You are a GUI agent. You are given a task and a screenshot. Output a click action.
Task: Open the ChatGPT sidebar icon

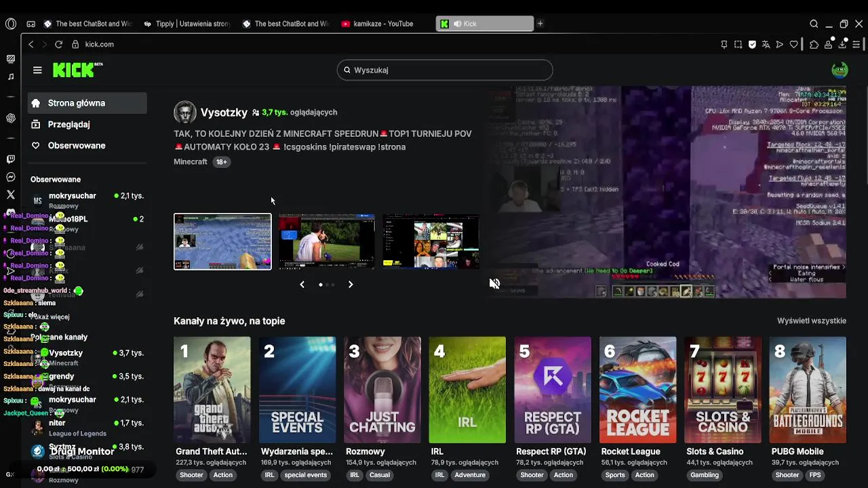pos(11,118)
